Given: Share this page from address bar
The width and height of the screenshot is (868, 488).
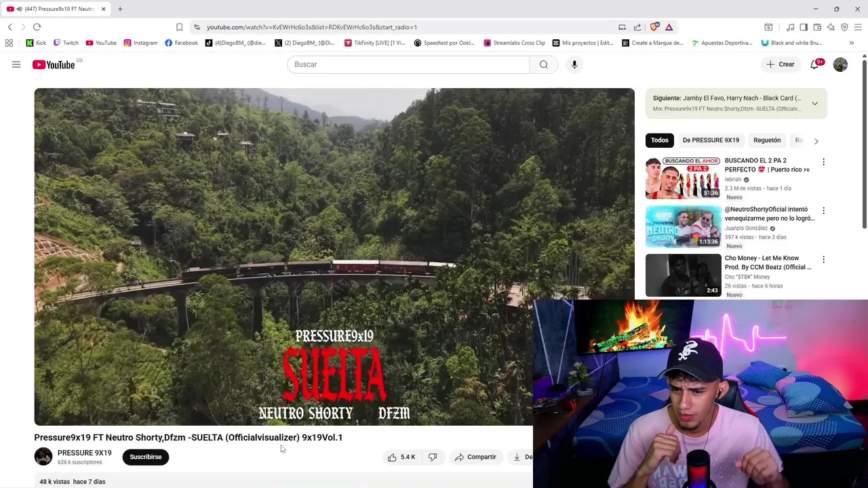Looking at the screenshot, I should [637, 27].
